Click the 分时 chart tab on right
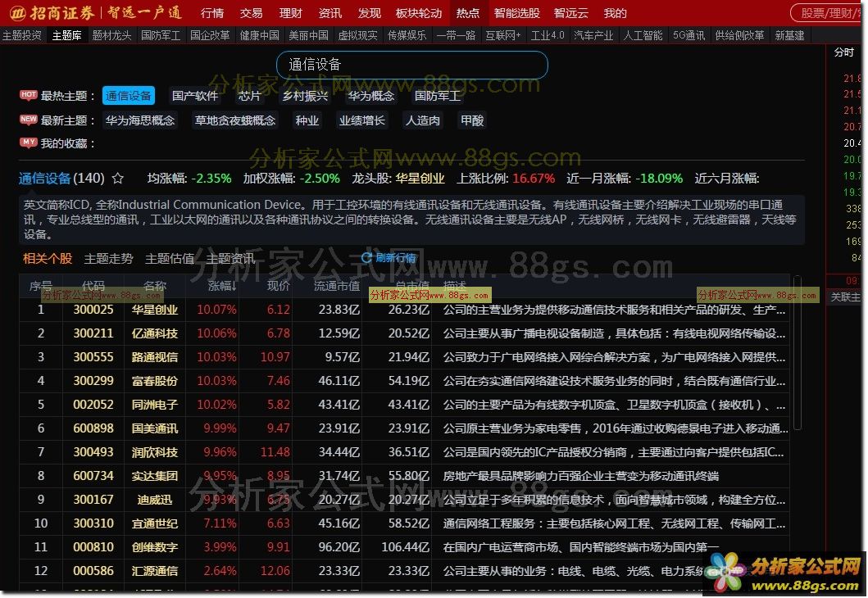The width and height of the screenshot is (868, 598). pos(843,52)
